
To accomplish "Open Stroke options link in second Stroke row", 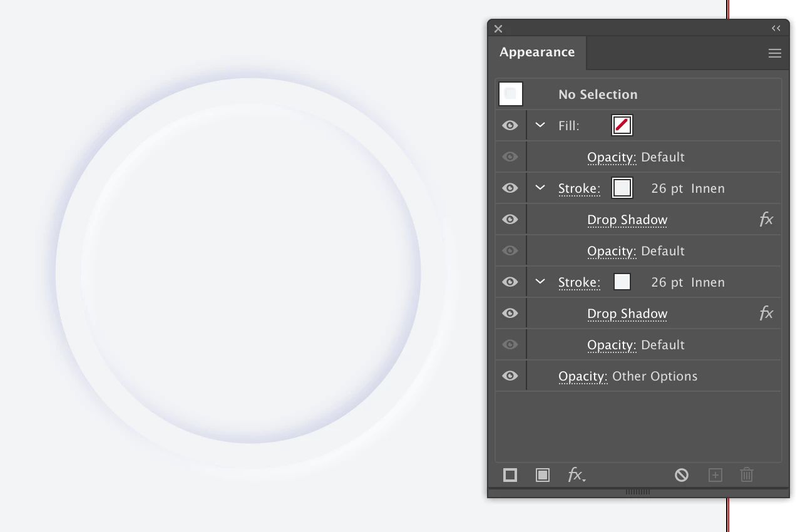I will point(579,282).
